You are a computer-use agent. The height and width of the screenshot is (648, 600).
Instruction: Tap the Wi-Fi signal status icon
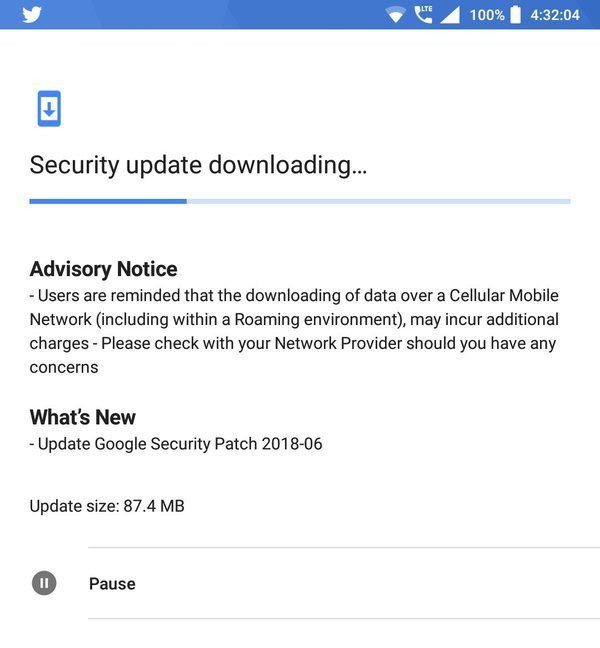coord(395,15)
